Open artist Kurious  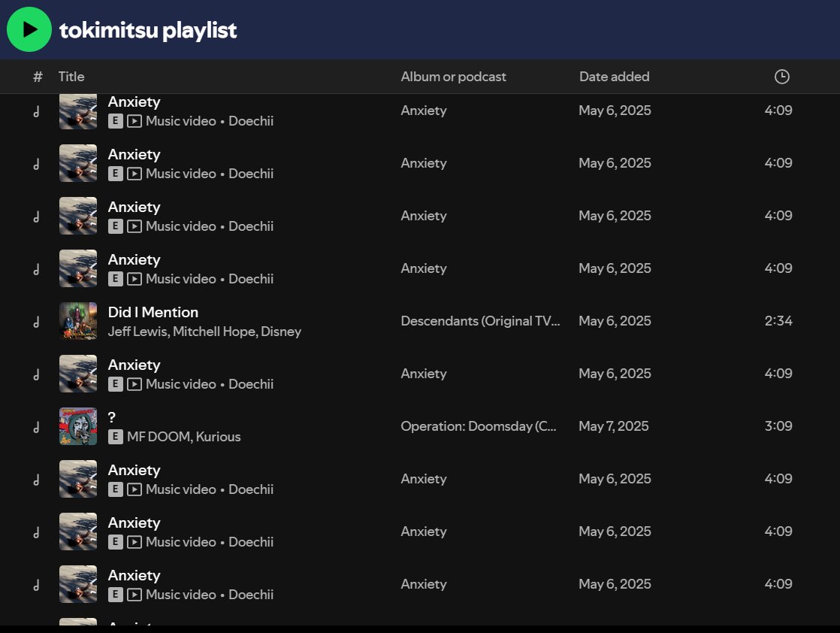pyautogui.click(x=218, y=437)
